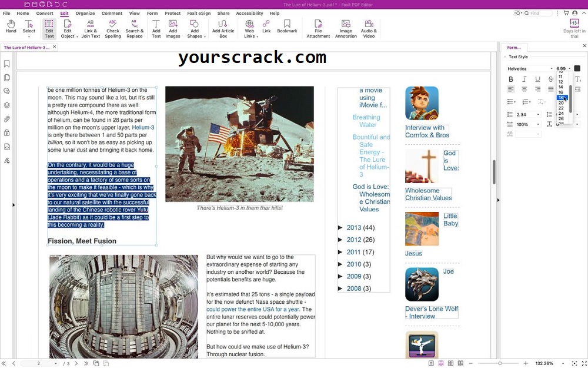
Task: Open 'could power the entire USA' link
Action: (x=253, y=310)
